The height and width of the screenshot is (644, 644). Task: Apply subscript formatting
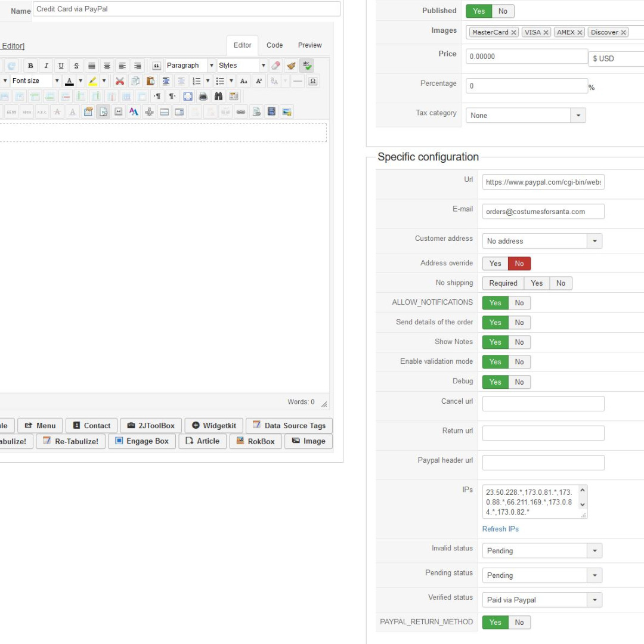point(243,81)
